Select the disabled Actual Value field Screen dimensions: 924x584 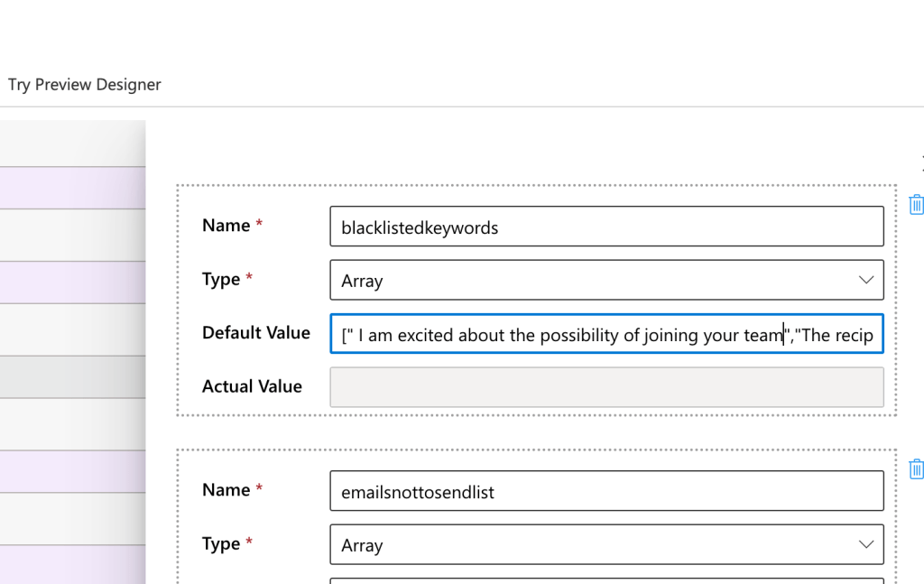coord(606,387)
